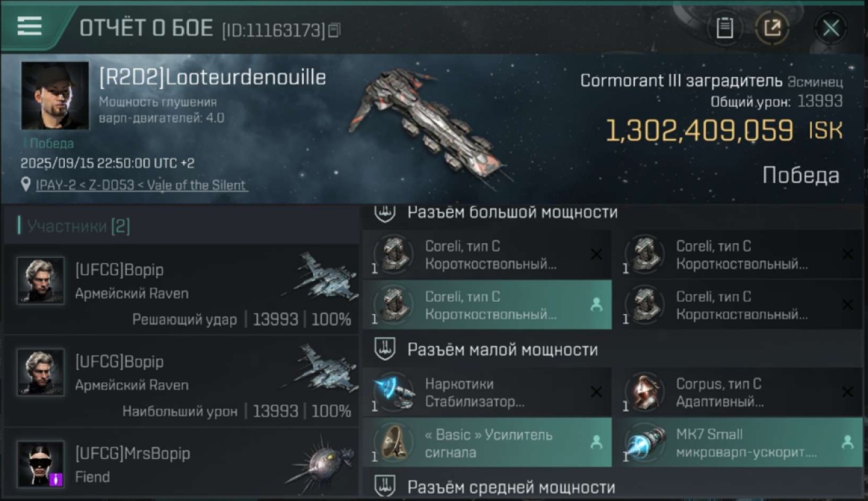Open the hamburger menu icon
Screen dimensions: 868x501
29,26
